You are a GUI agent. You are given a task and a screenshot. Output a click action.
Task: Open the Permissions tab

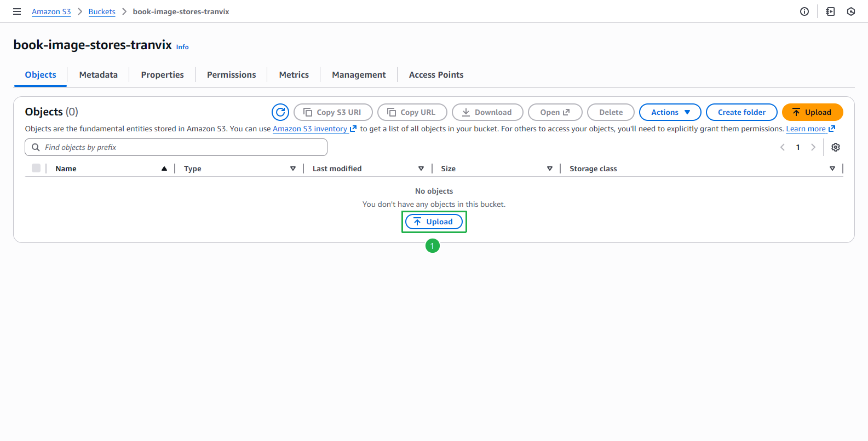[x=232, y=75]
